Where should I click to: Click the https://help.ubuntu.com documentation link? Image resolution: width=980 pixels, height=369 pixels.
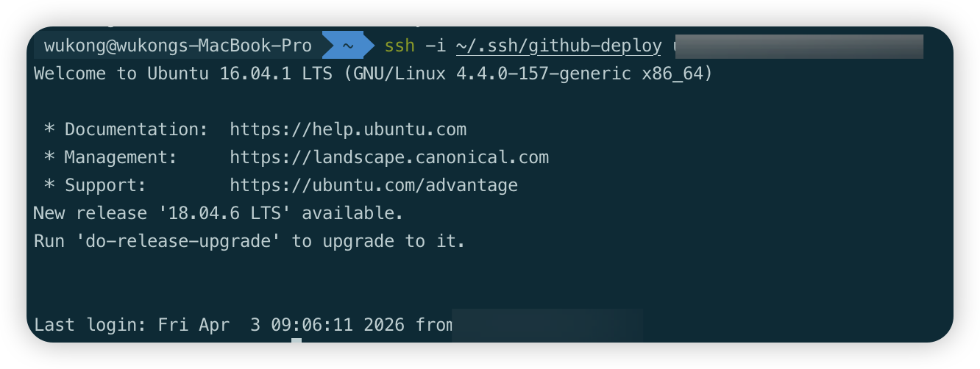click(x=348, y=129)
